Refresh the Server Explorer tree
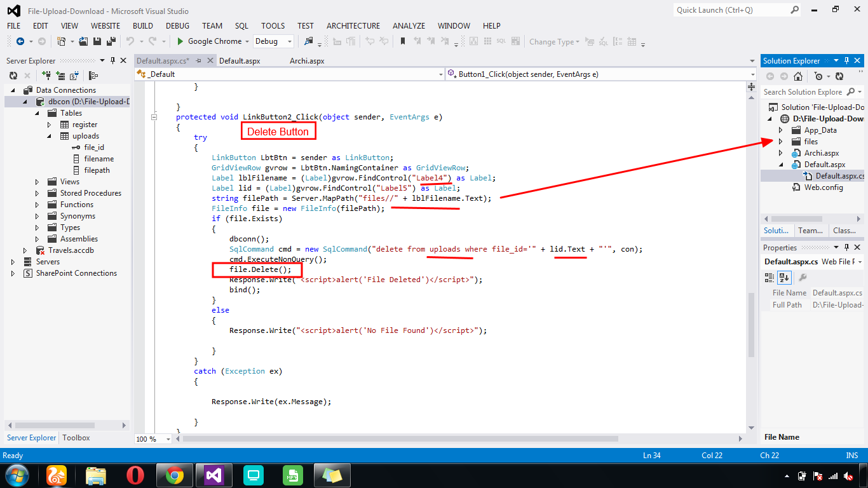The height and width of the screenshot is (488, 868). (13, 76)
